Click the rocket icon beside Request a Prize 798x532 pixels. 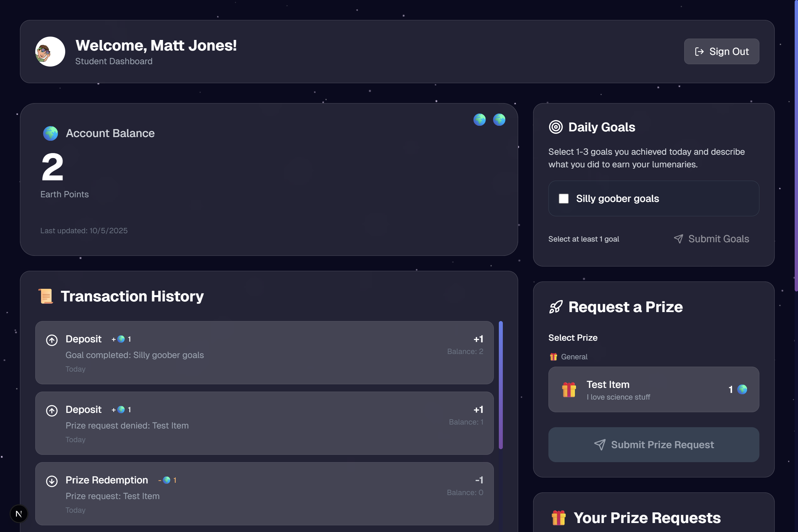(556, 307)
